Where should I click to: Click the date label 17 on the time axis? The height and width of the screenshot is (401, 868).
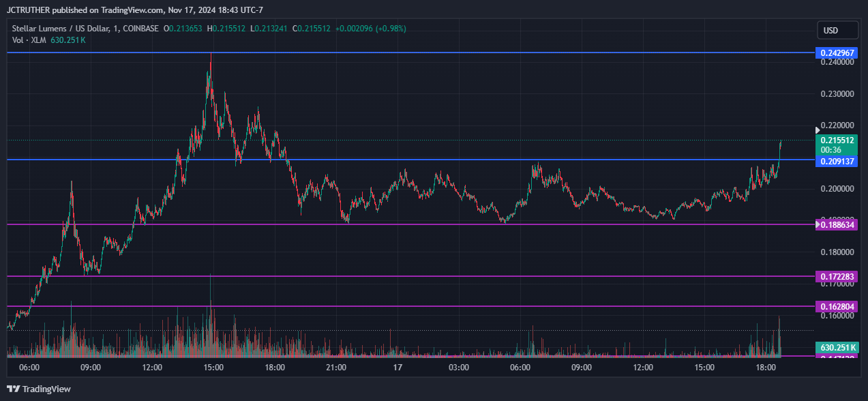(398, 368)
